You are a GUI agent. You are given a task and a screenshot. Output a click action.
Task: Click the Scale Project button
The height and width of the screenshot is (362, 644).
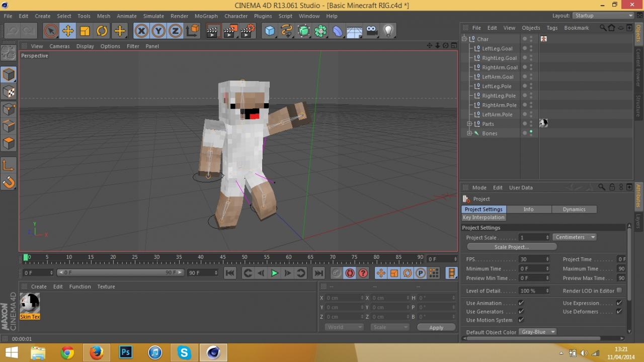512,247
